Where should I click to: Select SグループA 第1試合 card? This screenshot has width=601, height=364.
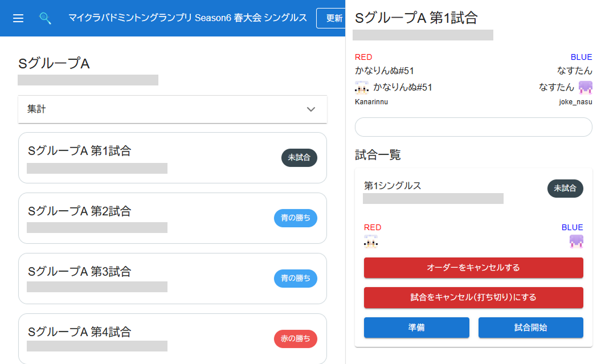click(x=173, y=158)
